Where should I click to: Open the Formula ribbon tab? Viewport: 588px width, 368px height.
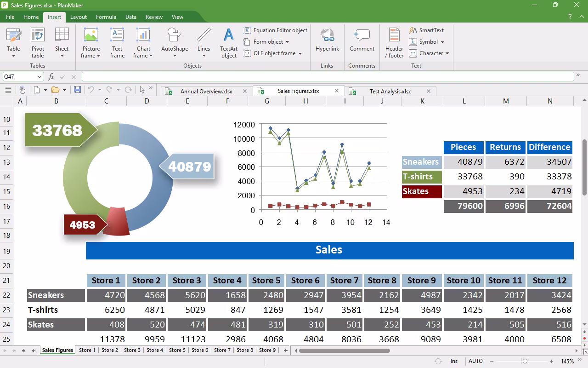click(x=106, y=17)
